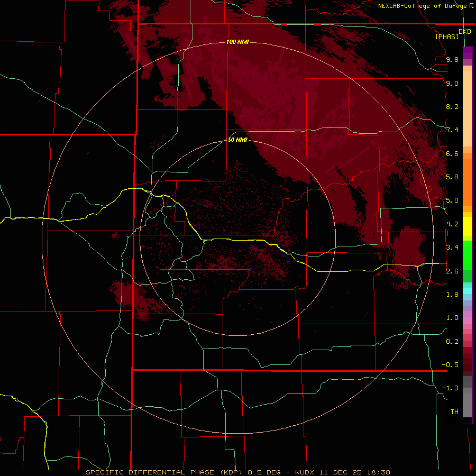Click the 1.0 legend value
The height and width of the screenshot is (476, 476).
tap(452, 318)
